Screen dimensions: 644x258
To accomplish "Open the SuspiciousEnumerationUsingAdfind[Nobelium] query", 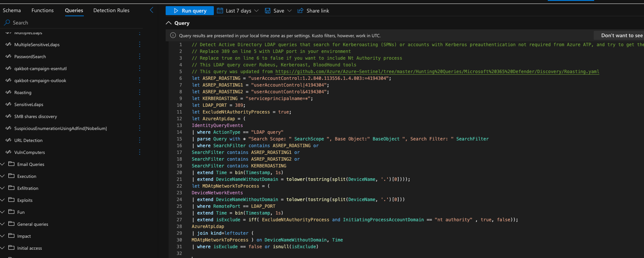I will [x=61, y=128].
